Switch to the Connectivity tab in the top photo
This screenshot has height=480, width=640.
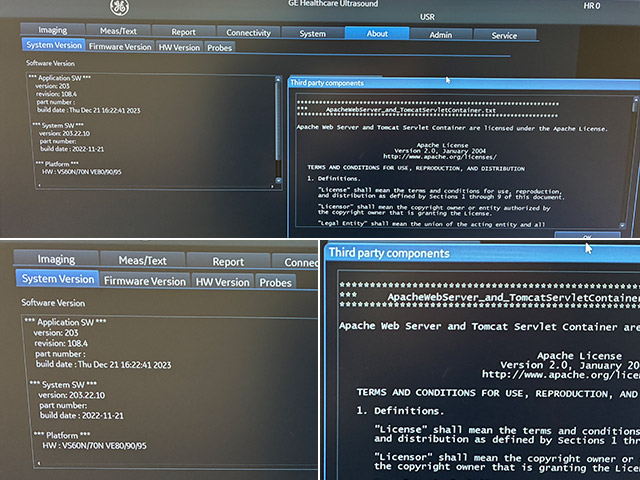[248, 33]
